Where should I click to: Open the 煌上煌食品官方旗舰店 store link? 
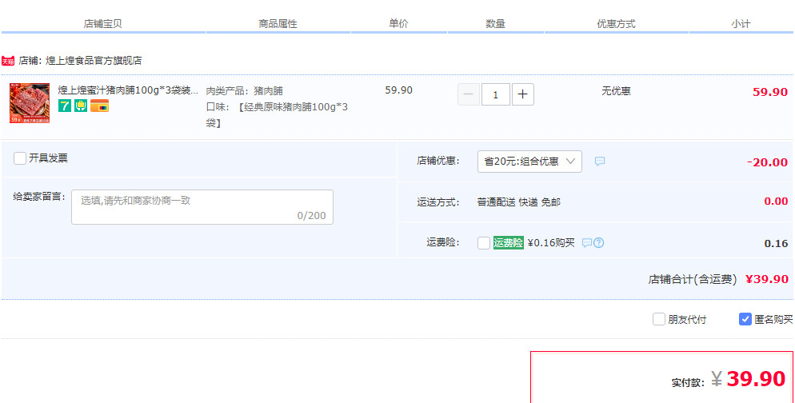pyautogui.click(x=94, y=60)
